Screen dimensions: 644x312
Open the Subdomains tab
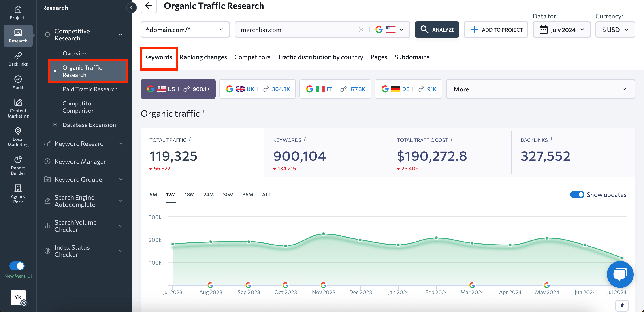tap(412, 57)
